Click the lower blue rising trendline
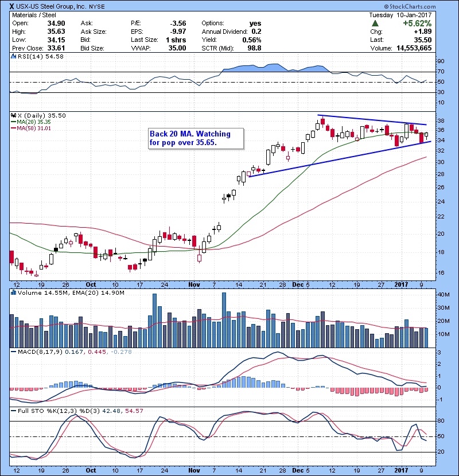Viewport: 459px width, 476px height. click(340, 159)
